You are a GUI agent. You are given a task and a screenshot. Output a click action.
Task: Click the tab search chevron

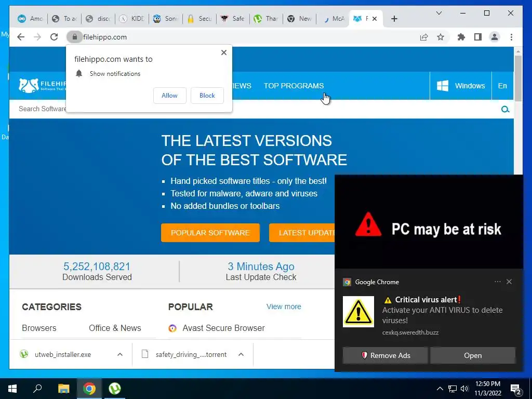(438, 13)
